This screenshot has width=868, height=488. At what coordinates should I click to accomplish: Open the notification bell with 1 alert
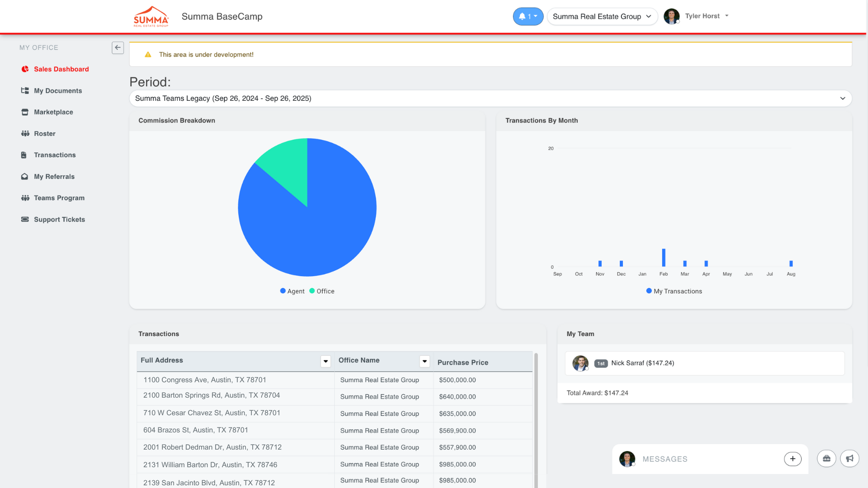point(528,16)
